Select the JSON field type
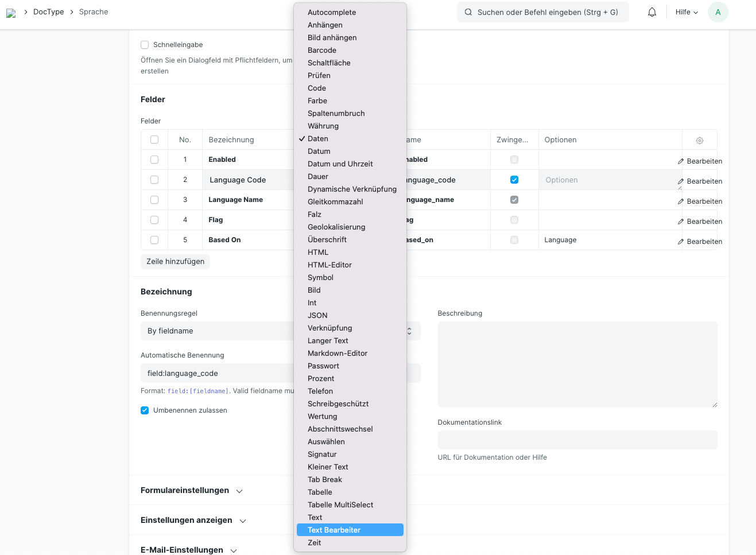 (350, 316)
